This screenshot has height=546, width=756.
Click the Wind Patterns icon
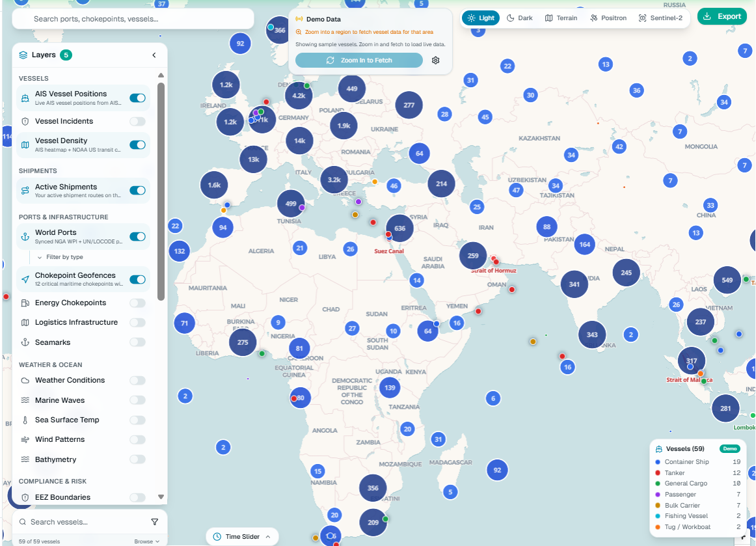click(25, 439)
